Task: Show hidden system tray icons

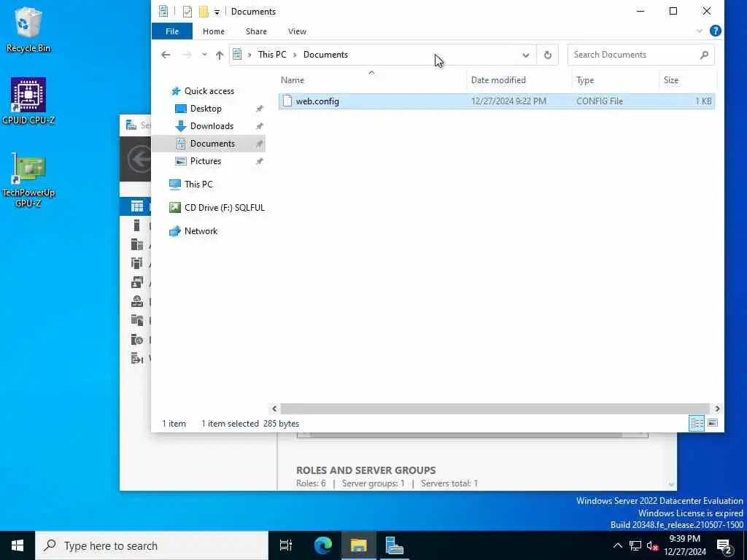Action: [617, 545]
